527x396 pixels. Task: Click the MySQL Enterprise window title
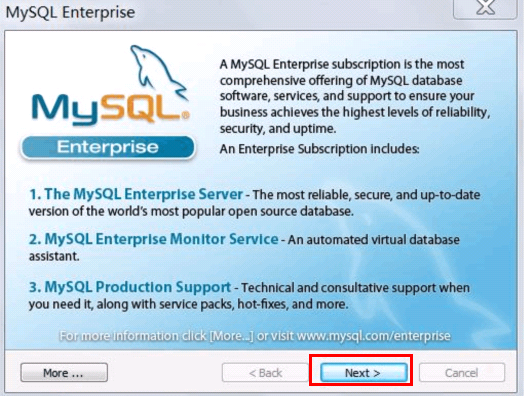tap(70, 12)
